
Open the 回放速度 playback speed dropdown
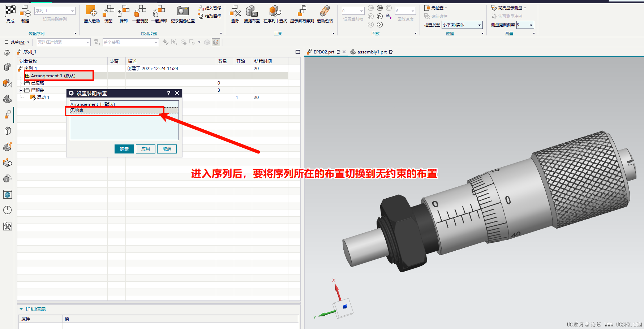coord(405,11)
